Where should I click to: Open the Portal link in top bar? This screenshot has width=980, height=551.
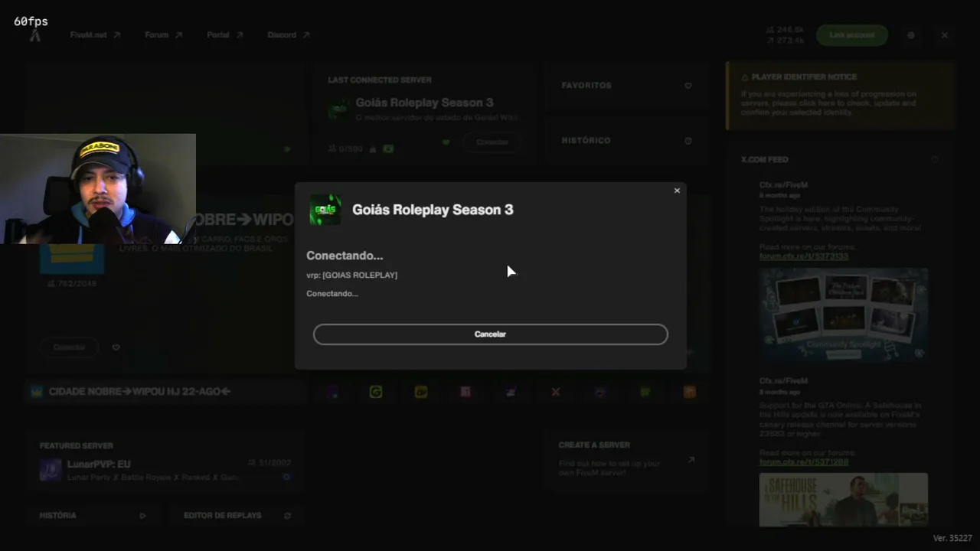tap(224, 35)
